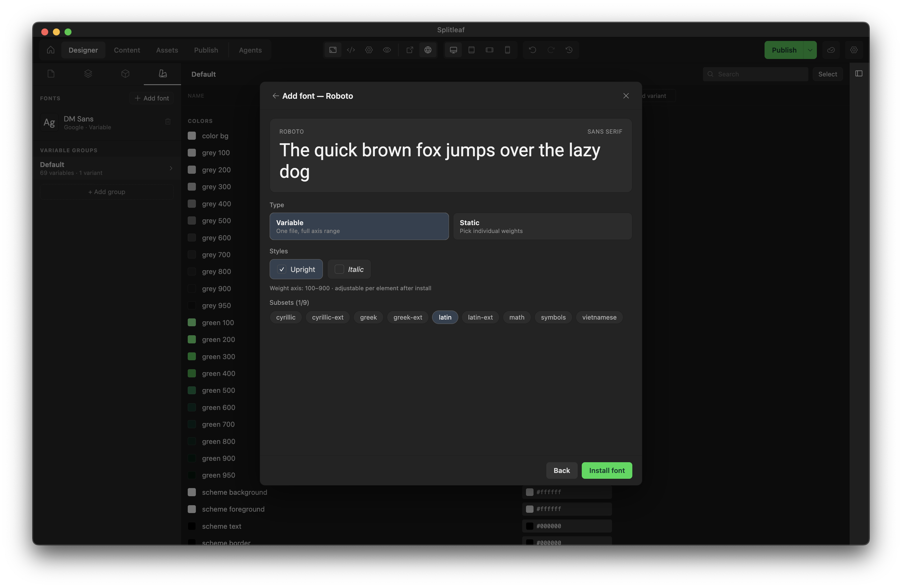Enable the greek-ext subset chip
Image resolution: width=902 pixels, height=588 pixels.
(x=407, y=317)
